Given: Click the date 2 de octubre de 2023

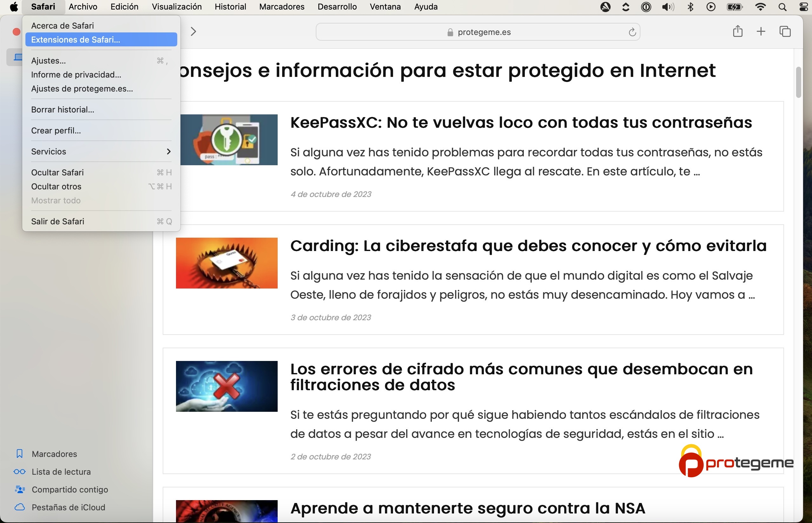Looking at the screenshot, I should click(x=331, y=457).
